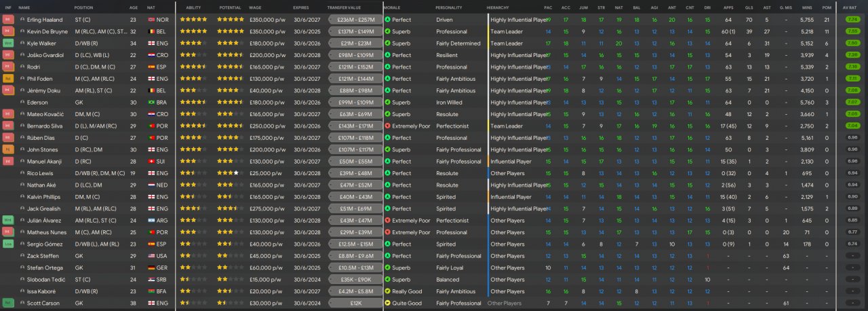
Task: Click the player info icon next to Zack Steffen
Action: (x=22, y=256)
